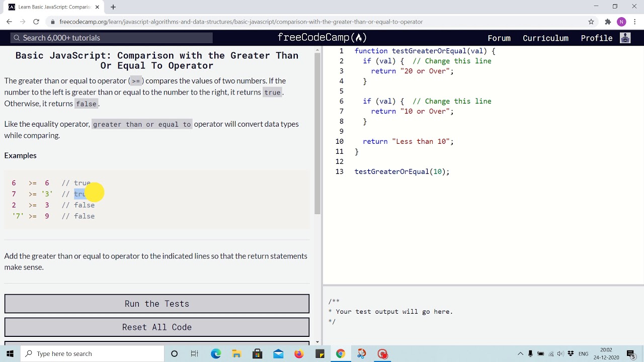Click the site lock icon in address bar

pos(53,22)
